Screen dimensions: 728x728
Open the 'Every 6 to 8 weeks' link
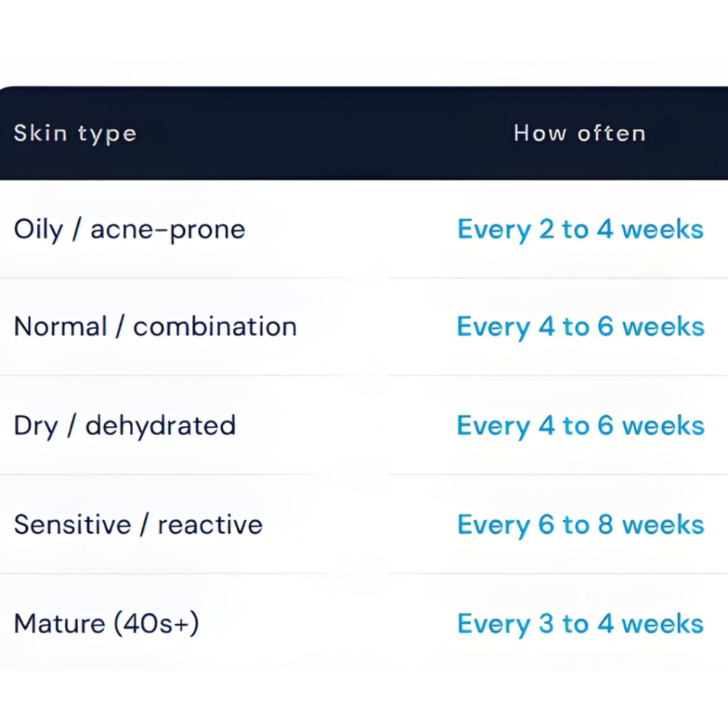[580, 525]
